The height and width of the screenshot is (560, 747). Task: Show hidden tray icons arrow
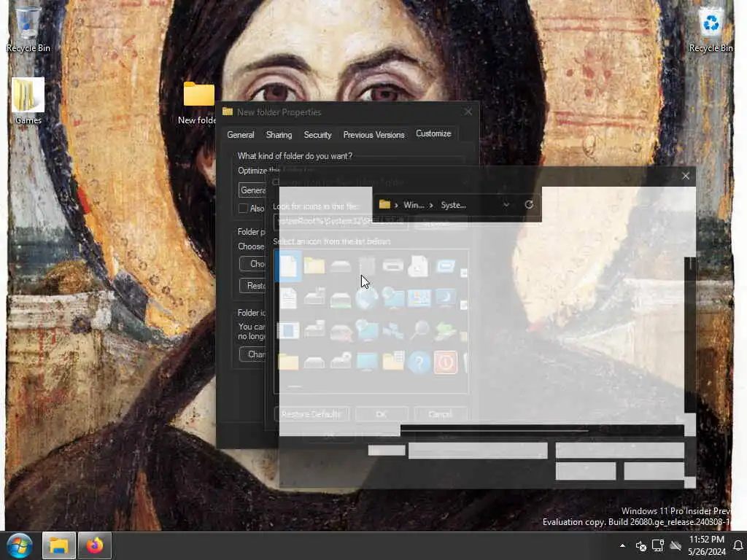(622, 545)
